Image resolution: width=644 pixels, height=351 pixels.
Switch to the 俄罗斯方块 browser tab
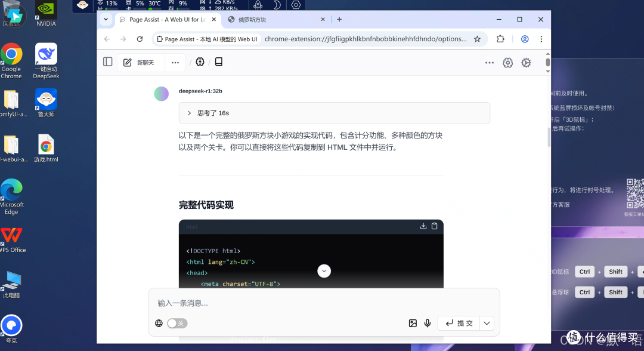(x=276, y=19)
